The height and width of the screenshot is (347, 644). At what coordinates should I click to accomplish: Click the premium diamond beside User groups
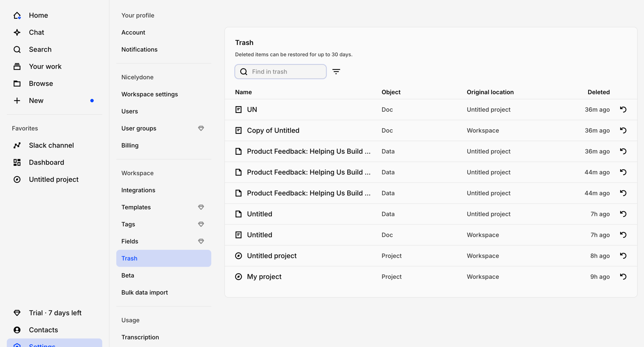pos(201,128)
